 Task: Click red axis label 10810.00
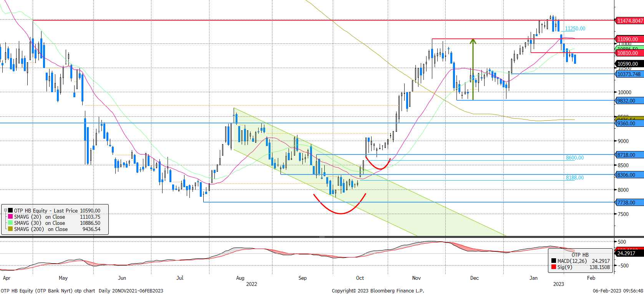pos(630,53)
